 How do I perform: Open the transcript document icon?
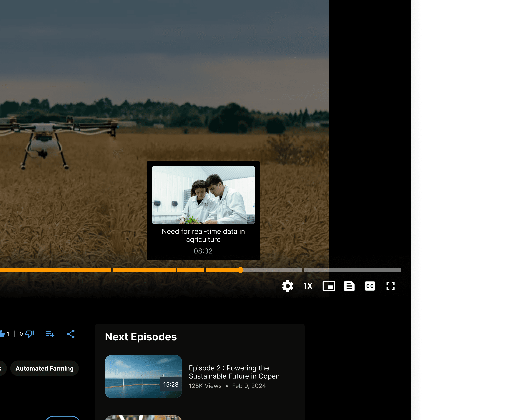pos(349,286)
